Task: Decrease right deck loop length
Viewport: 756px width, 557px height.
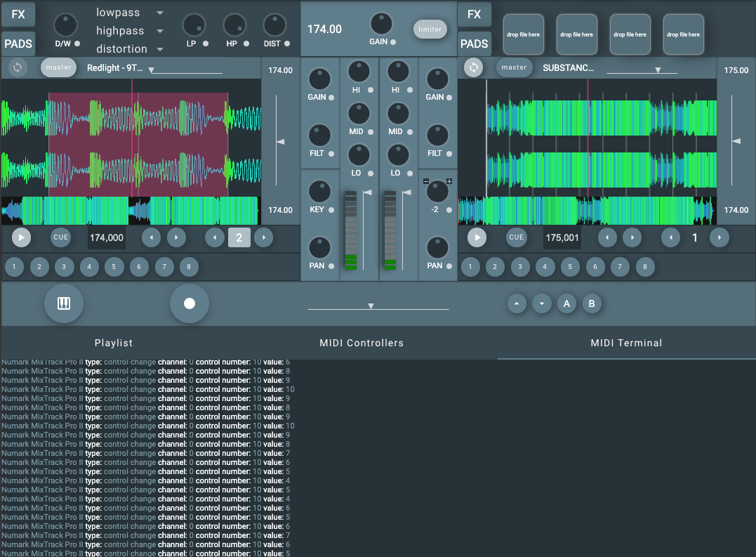Action: [670, 237]
